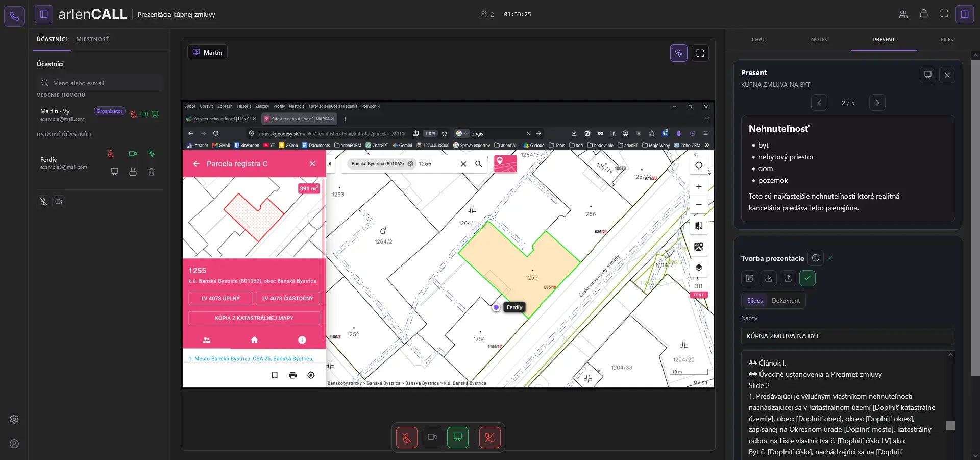Disable all participants cameras icon
The image size is (980, 460).
59,202
